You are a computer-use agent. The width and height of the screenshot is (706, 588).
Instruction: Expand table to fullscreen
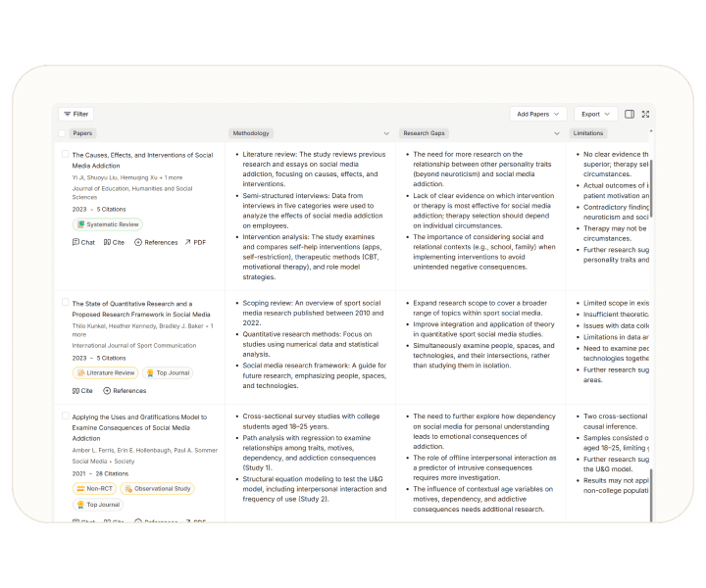[645, 115]
